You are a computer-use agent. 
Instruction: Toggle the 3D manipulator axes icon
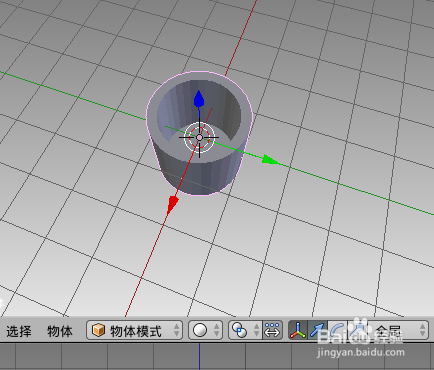(x=298, y=330)
